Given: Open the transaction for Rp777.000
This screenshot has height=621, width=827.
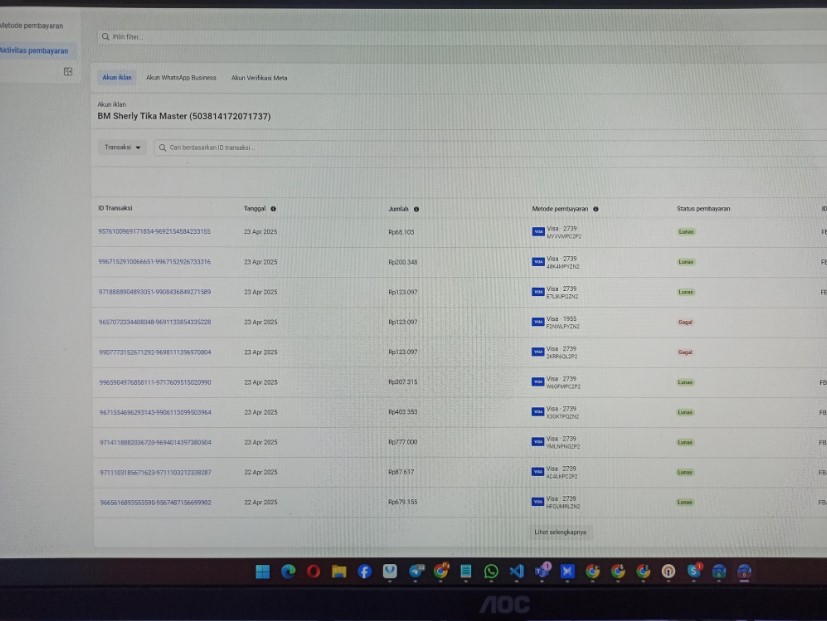Looking at the screenshot, I should (155, 442).
